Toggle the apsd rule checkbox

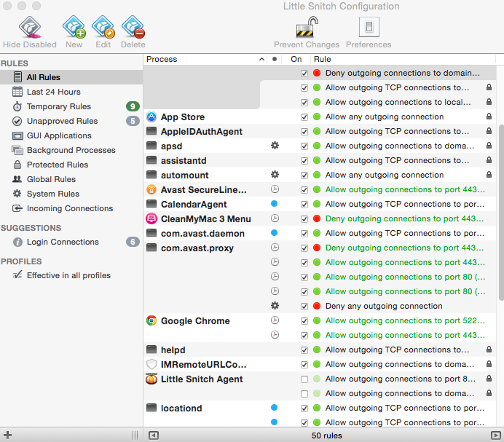[x=304, y=146]
